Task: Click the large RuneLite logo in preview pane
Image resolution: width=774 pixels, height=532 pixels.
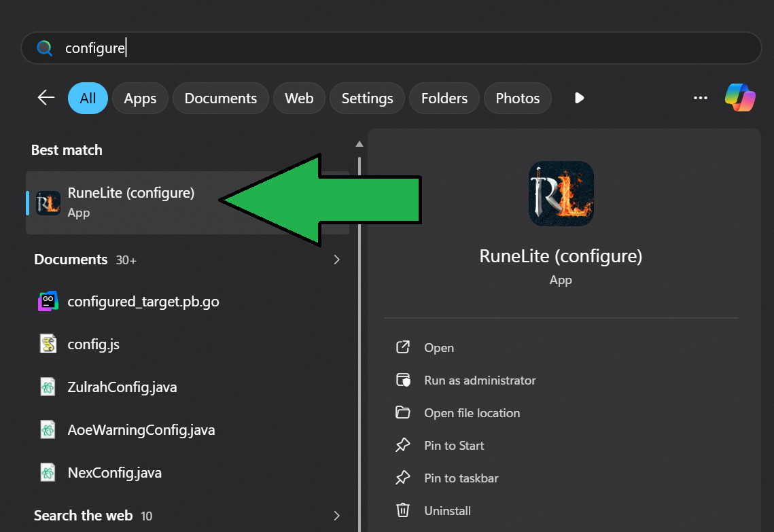Action: (561, 194)
